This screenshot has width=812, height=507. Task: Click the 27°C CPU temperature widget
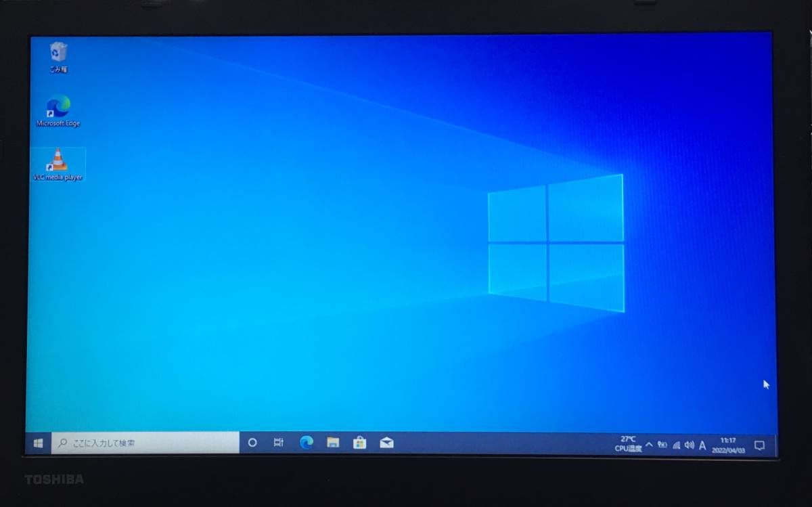click(x=628, y=443)
